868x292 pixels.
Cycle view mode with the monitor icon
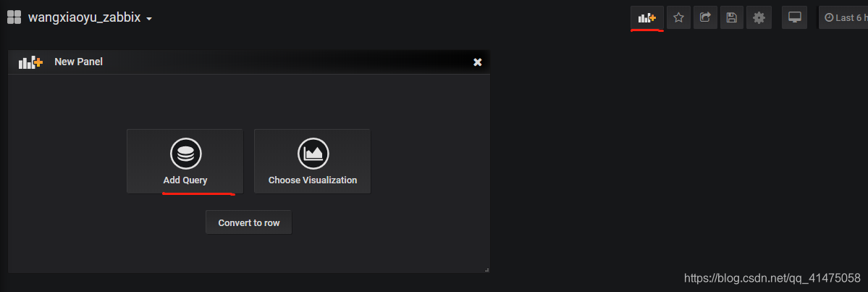pyautogui.click(x=795, y=17)
